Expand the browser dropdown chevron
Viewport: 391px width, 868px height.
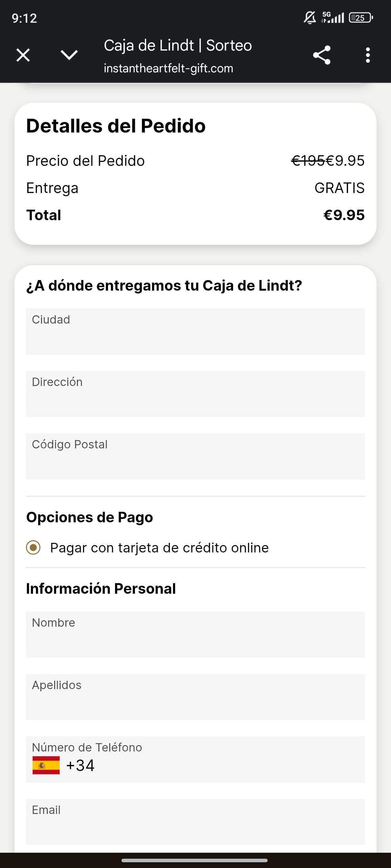coord(69,55)
